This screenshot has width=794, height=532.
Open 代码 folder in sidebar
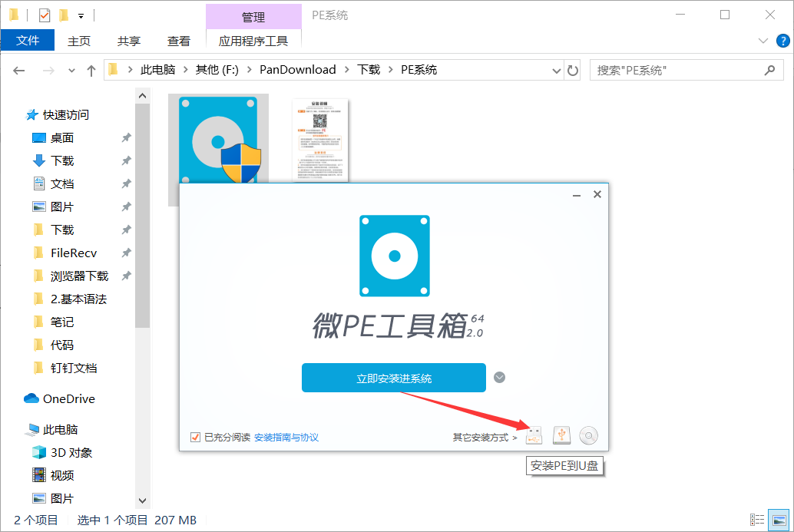point(53,345)
